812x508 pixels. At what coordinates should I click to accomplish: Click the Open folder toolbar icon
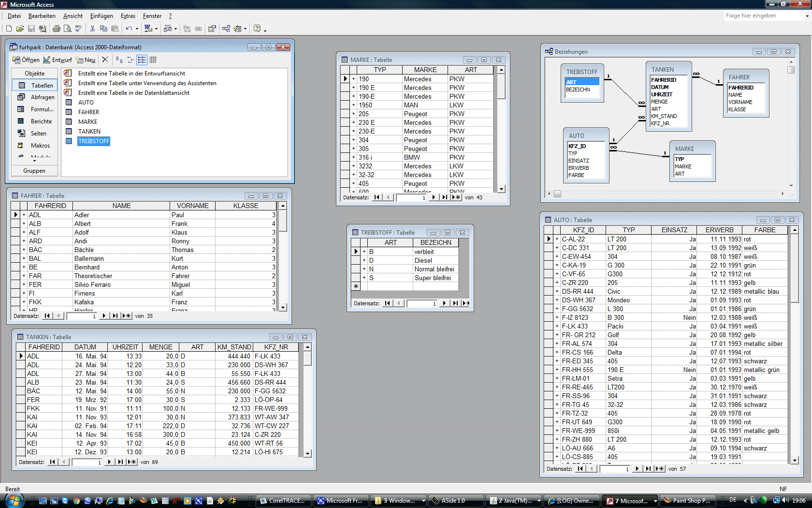[x=20, y=29]
